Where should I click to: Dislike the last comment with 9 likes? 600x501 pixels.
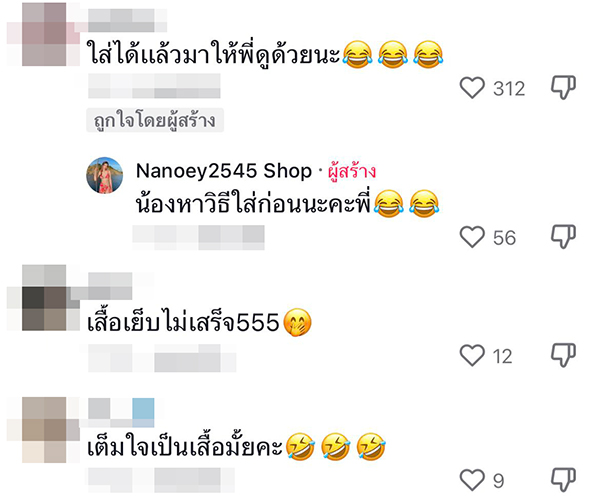click(563, 480)
